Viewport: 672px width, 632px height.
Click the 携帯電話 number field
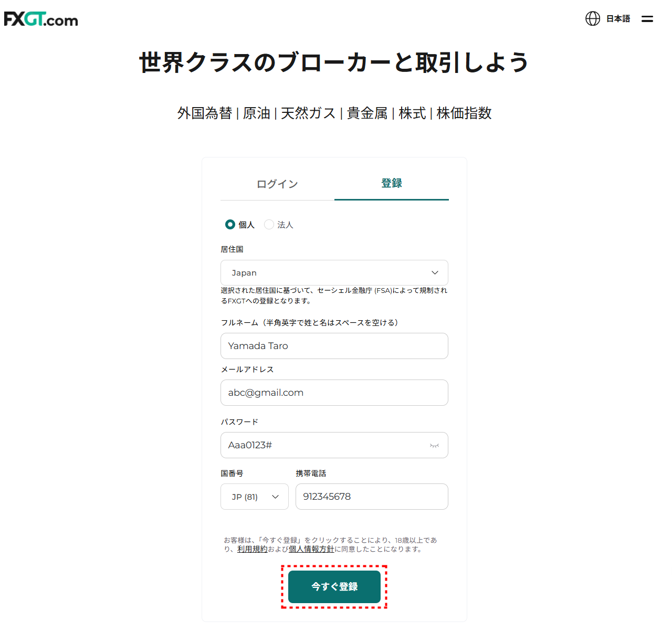[x=372, y=497]
